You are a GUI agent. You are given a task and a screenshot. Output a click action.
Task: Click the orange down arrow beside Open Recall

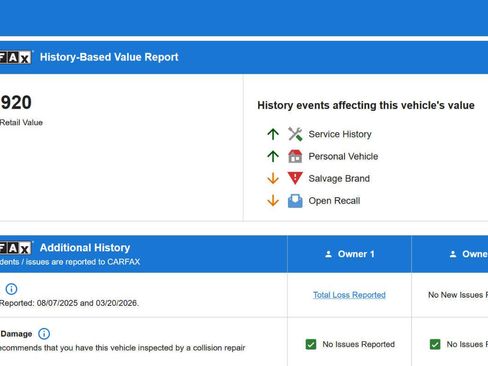click(273, 201)
